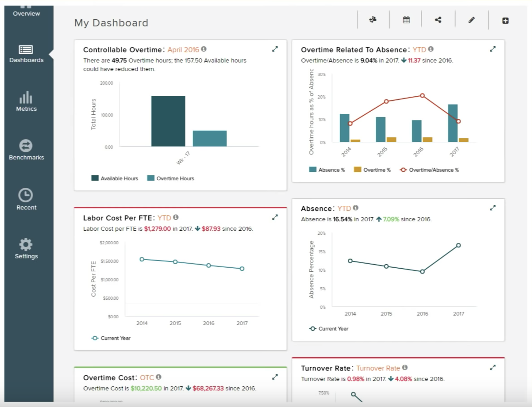Click the share dashboard icon
Image resolution: width=532 pixels, height=407 pixels.
click(x=438, y=20)
